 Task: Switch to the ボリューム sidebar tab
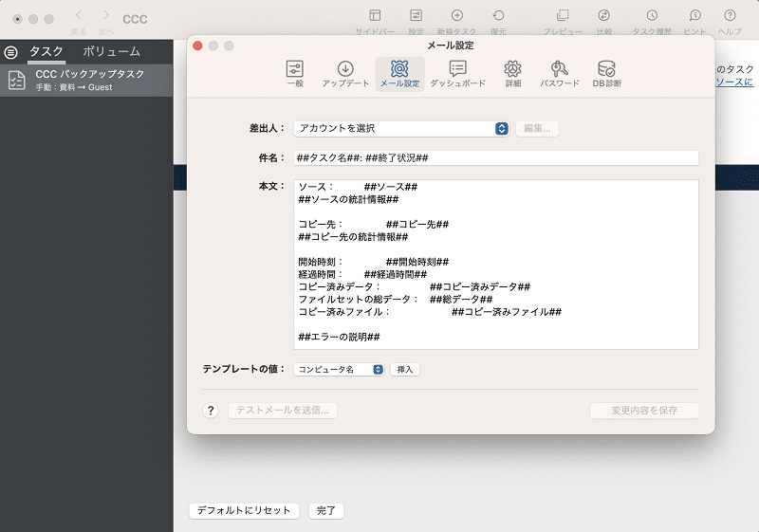[x=111, y=51]
